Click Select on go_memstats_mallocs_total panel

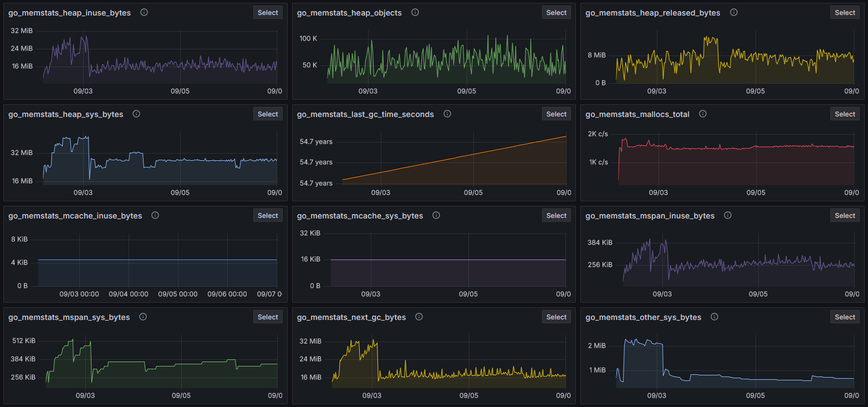845,114
